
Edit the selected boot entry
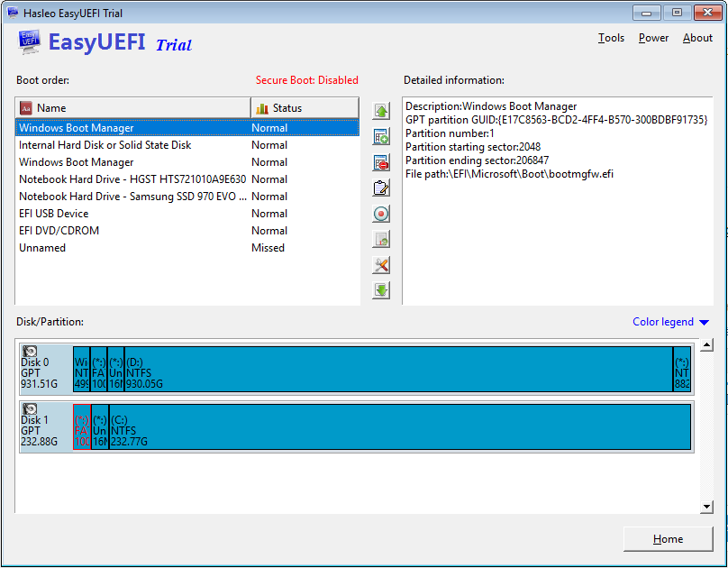point(381,188)
